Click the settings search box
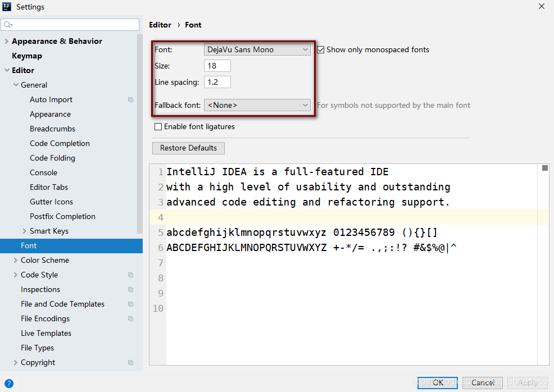The image size is (554, 392). tap(70, 25)
